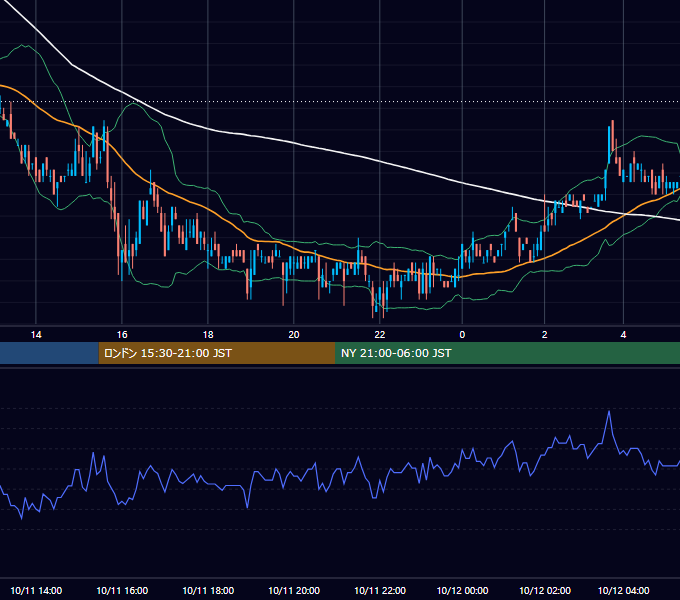Click the 10/11 18:00 date label
The width and height of the screenshot is (680, 600).
coord(208,590)
